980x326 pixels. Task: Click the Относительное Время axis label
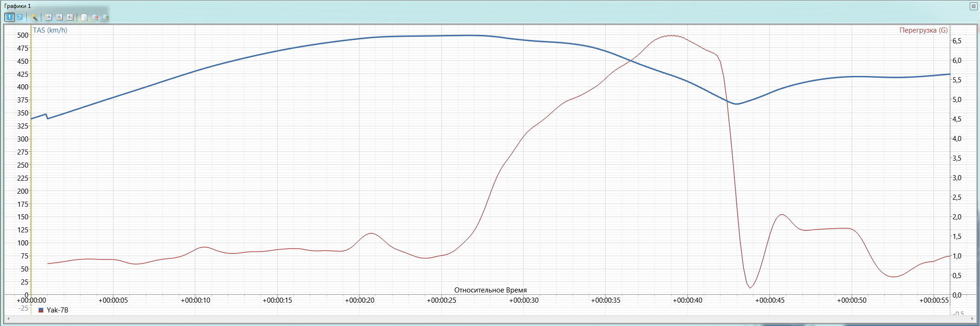pos(490,290)
